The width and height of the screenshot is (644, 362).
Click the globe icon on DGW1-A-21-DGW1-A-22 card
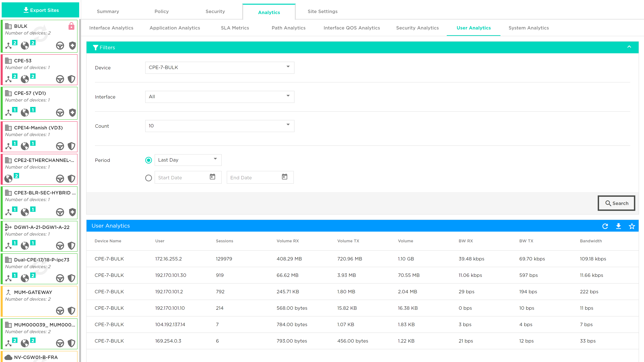coord(25,246)
